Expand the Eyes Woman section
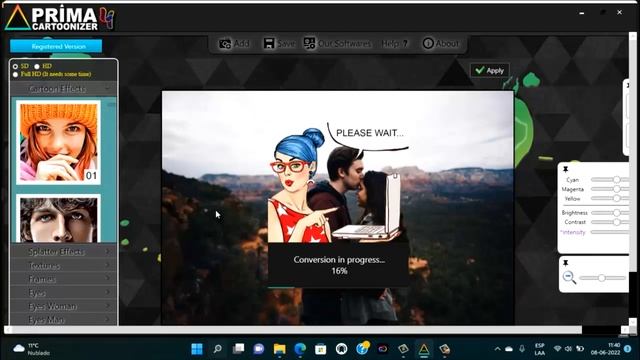 pos(64,306)
